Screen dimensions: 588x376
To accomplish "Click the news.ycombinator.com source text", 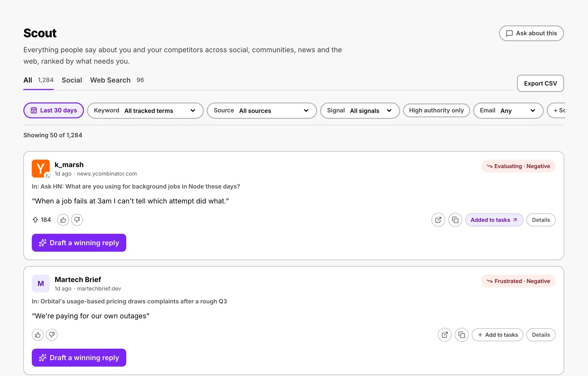I will (x=107, y=174).
